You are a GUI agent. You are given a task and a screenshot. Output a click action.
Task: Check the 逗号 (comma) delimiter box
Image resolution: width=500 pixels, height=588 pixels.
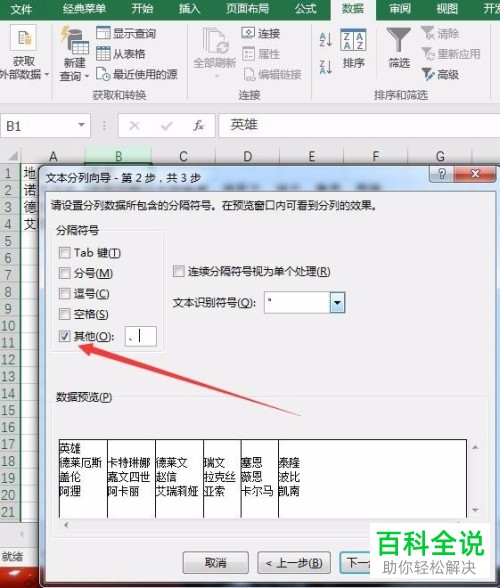(x=65, y=293)
